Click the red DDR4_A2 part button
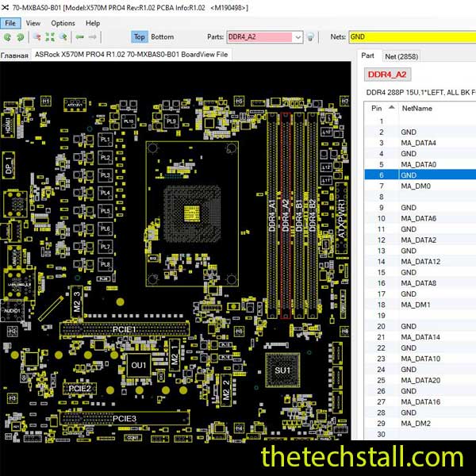The height and width of the screenshot is (476, 476). pos(388,75)
